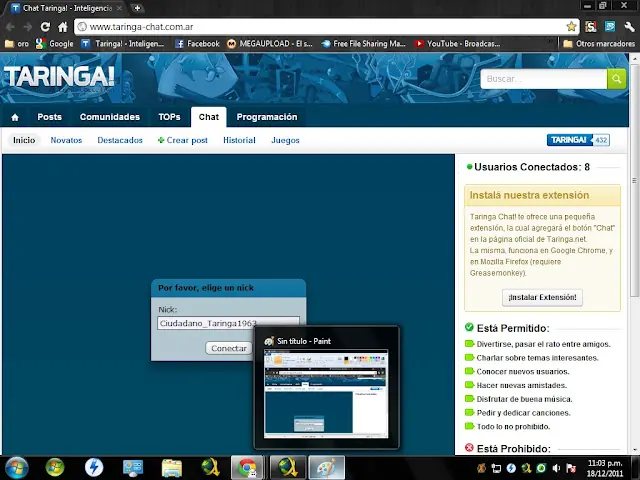The height and width of the screenshot is (480, 640).
Task: Click the red S extension icon
Action: [x=591, y=27]
